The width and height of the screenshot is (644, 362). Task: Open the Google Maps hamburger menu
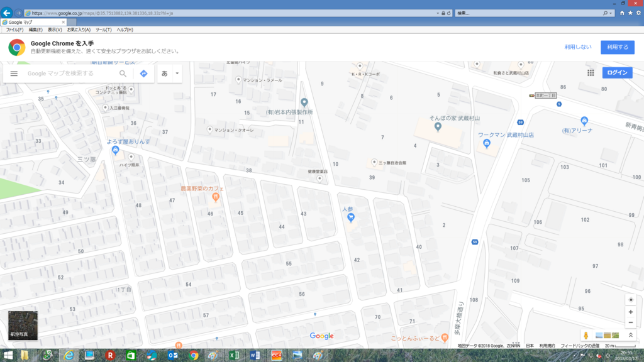[14, 74]
